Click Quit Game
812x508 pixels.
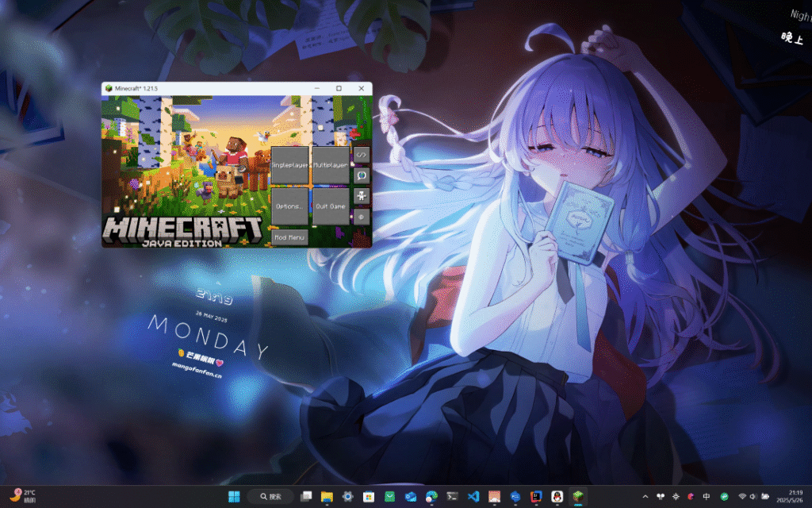(x=331, y=205)
